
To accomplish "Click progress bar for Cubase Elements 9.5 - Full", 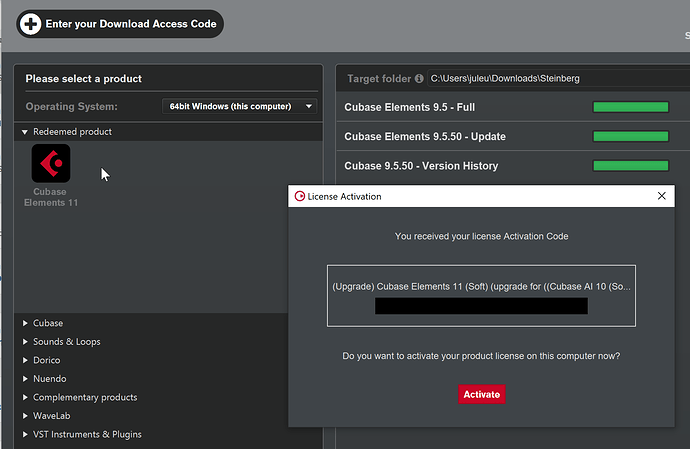I will (x=631, y=107).
